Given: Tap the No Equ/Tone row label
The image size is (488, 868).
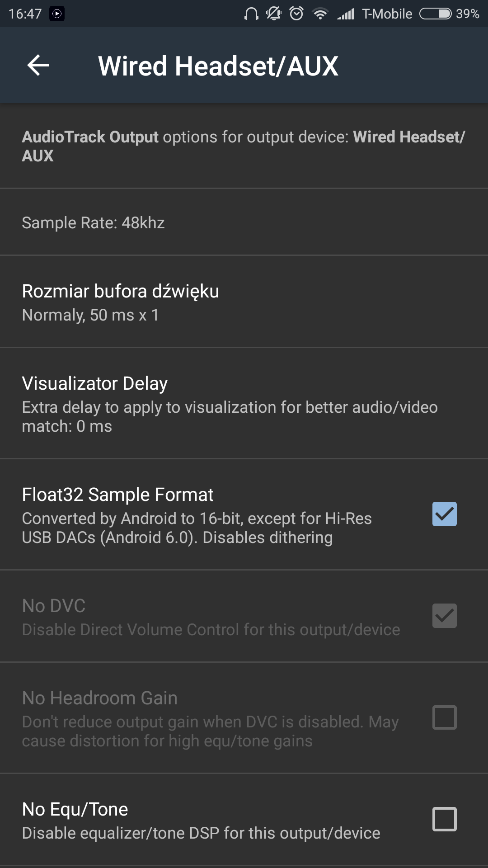Looking at the screenshot, I should [75, 809].
